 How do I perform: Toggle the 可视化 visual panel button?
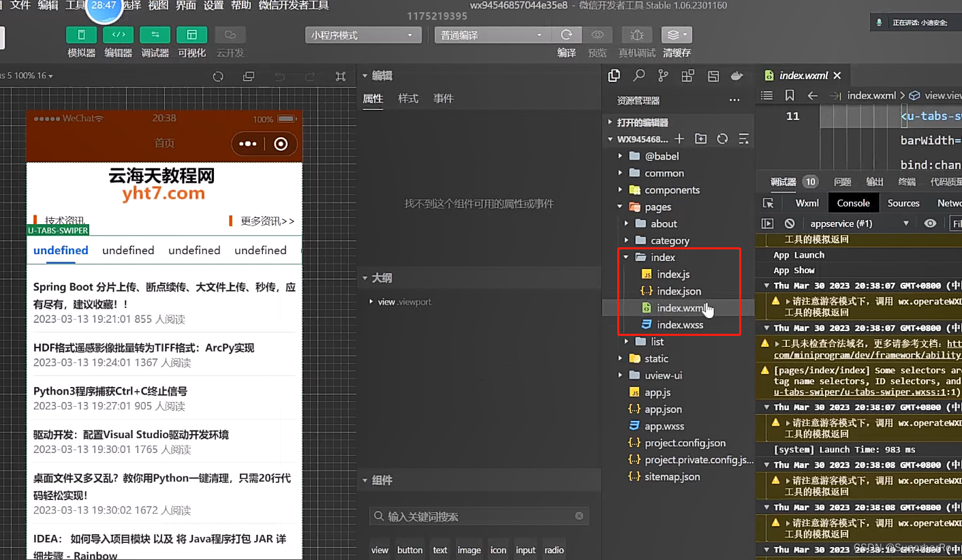[x=191, y=35]
